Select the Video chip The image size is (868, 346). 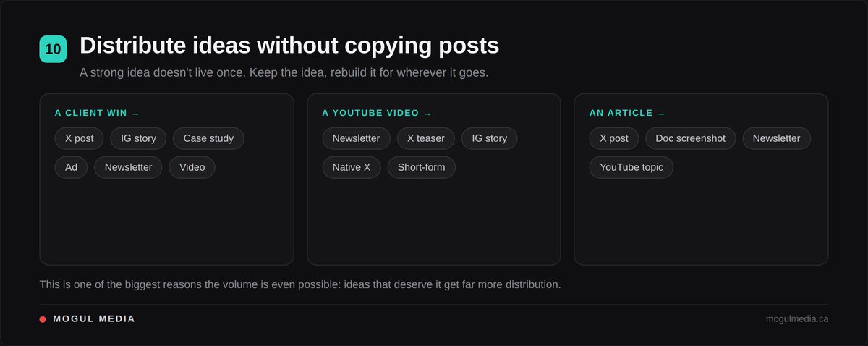click(x=192, y=167)
